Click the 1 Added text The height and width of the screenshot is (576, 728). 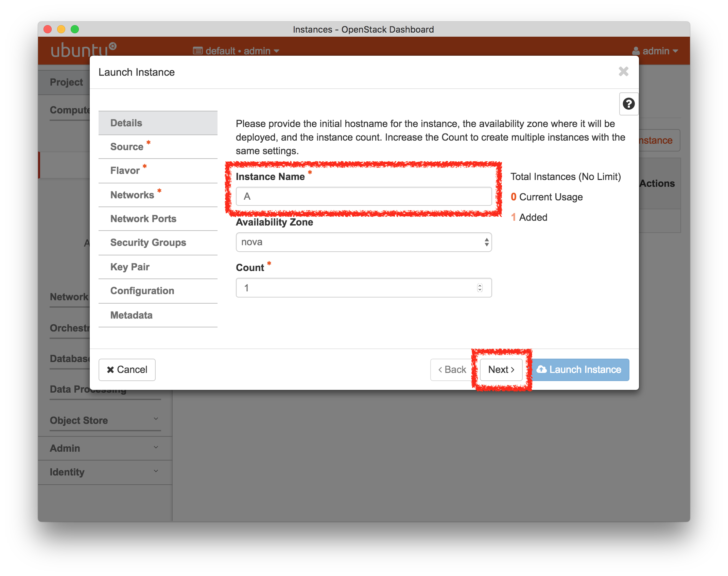pos(529,217)
